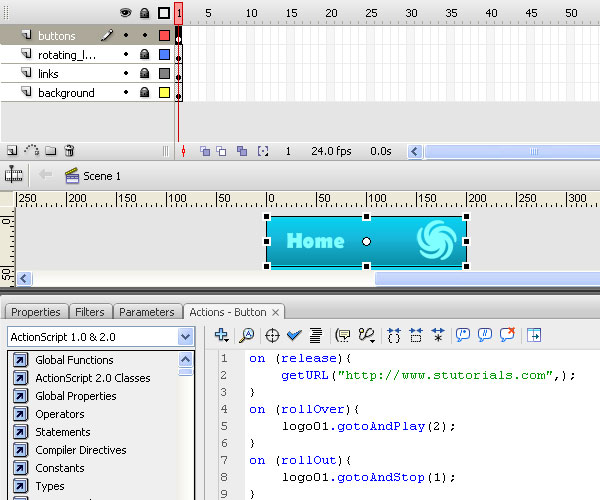Check syntax with the checkmark icon
Image resolution: width=600 pixels, height=500 pixels.
294,336
